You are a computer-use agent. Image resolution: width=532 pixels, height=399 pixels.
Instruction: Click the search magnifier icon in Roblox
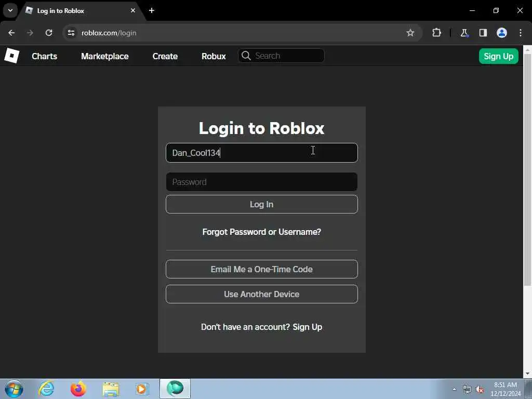tap(246, 56)
